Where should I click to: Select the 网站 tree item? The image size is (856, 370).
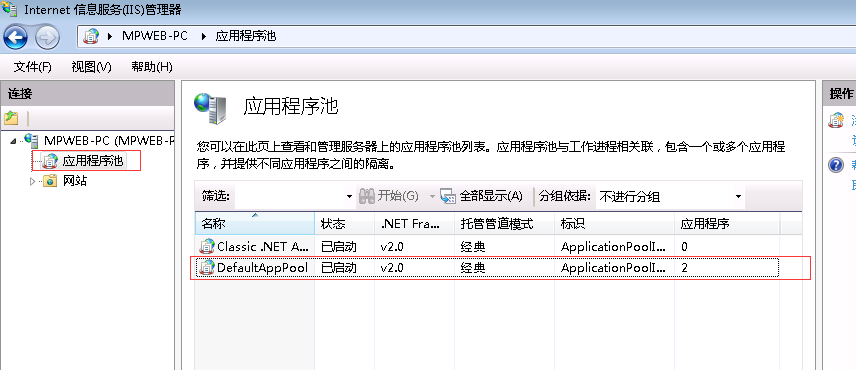coord(75,181)
